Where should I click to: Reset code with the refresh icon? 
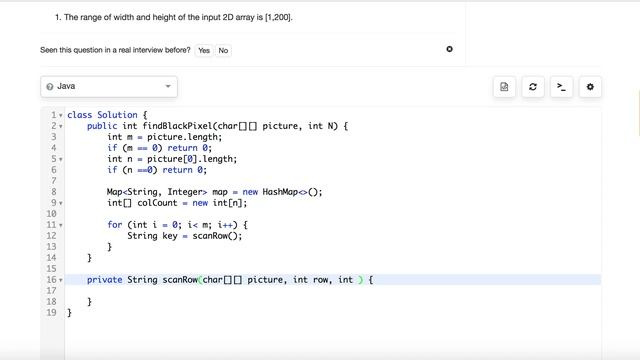click(x=533, y=87)
